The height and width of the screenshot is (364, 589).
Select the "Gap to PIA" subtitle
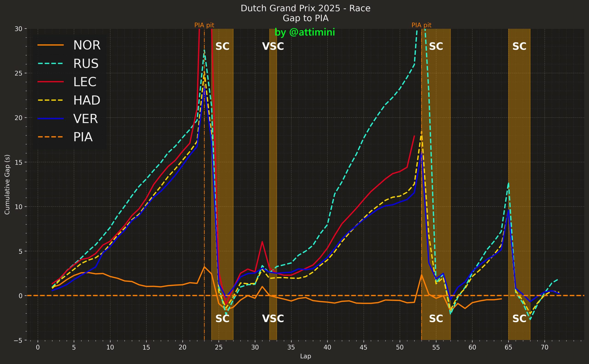[306, 18]
